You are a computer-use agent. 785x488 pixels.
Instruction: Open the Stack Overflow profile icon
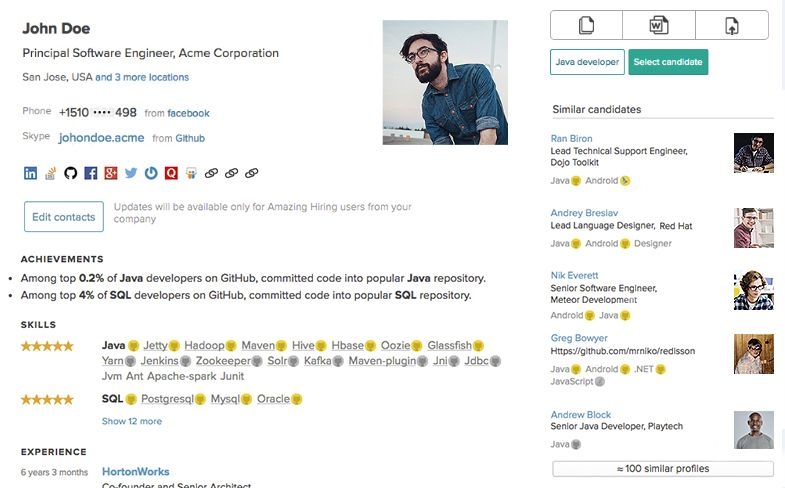tap(50, 173)
